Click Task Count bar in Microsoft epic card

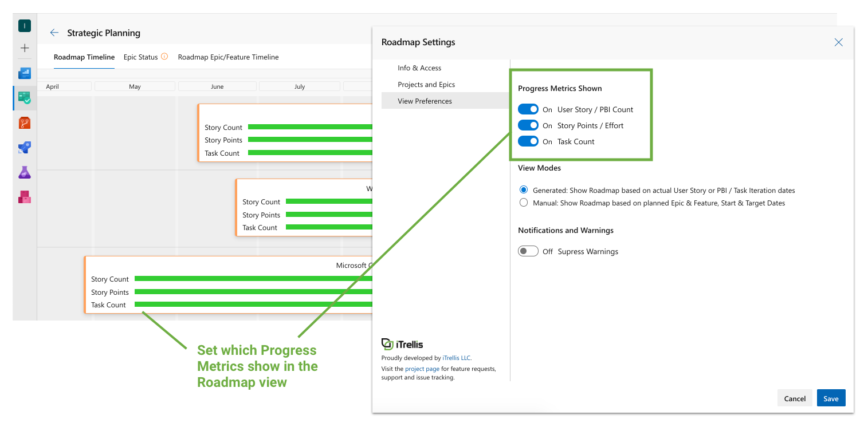pyautogui.click(x=253, y=304)
